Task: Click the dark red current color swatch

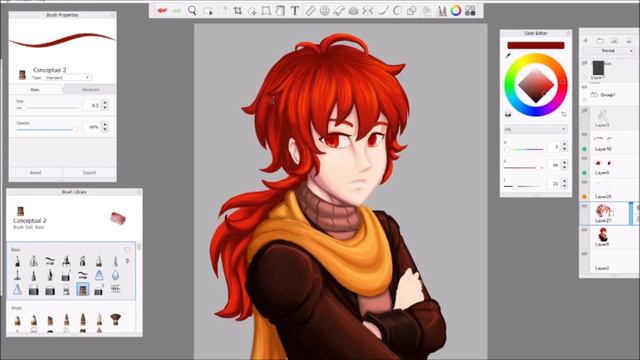Action: tap(536, 45)
